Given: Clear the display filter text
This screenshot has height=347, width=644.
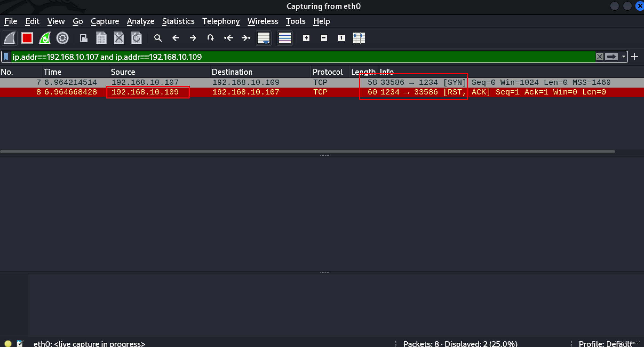Looking at the screenshot, I should 599,57.
